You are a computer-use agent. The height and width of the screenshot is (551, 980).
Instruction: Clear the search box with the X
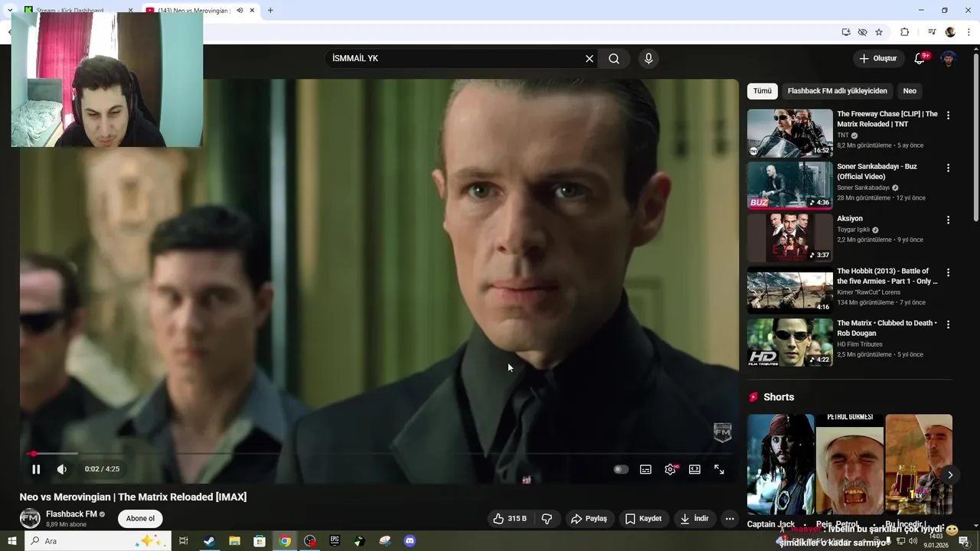point(590,59)
